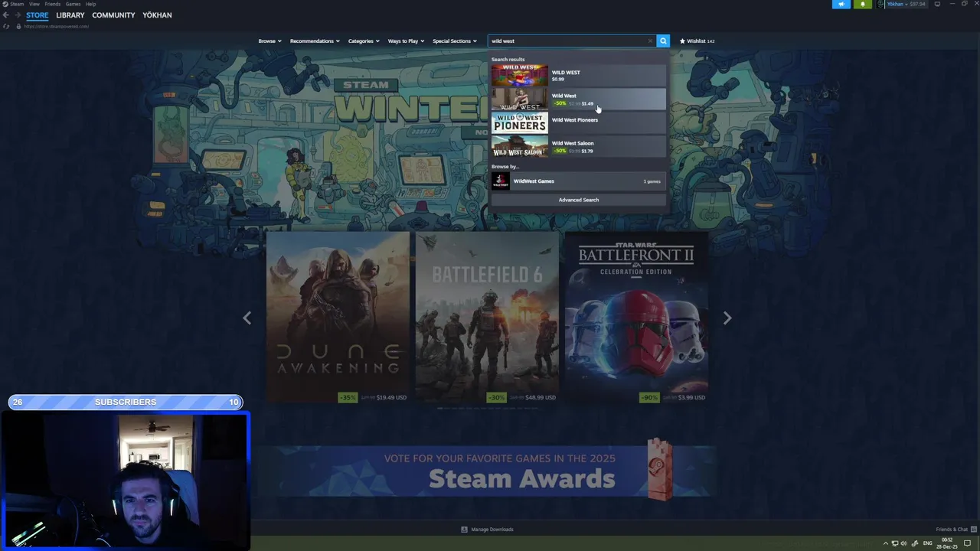The height and width of the screenshot is (551, 980).
Task: Select WILD WEST result priced $0.99
Action: tap(578, 75)
